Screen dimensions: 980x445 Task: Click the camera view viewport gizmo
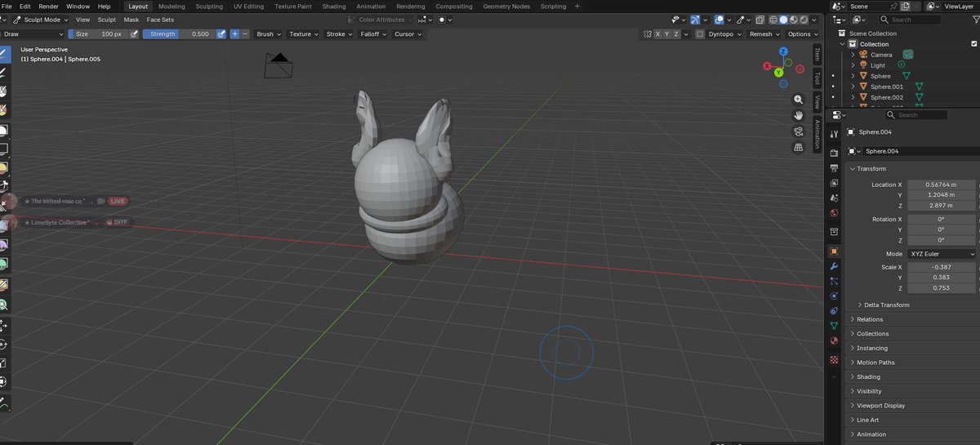tap(799, 131)
